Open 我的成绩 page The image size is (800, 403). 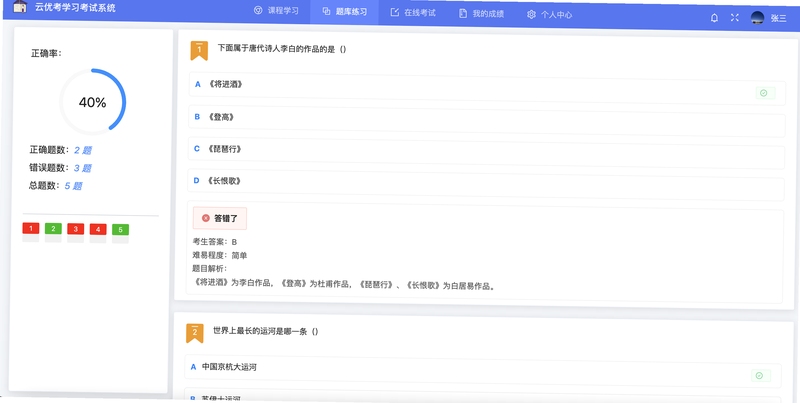[481, 14]
